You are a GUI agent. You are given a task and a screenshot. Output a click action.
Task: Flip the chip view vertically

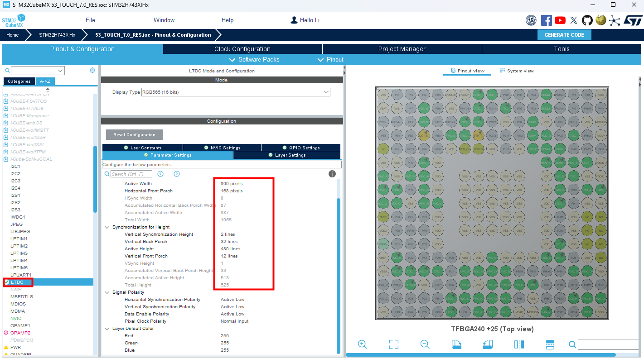(x=550, y=344)
